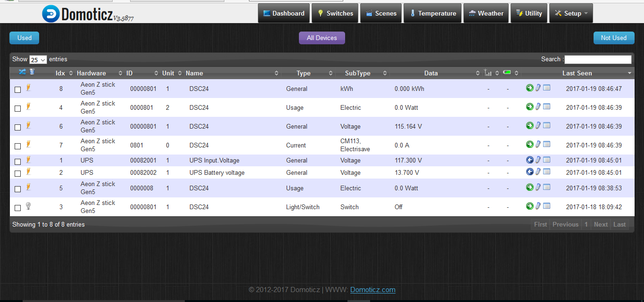
Task: Click inside the Search input field
Action: (598, 59)
